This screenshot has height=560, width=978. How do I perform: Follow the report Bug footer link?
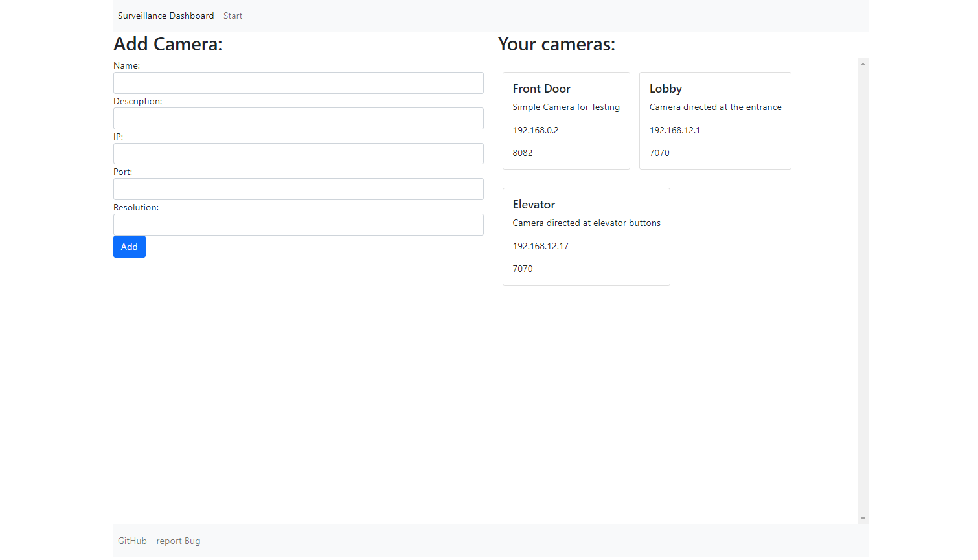[178, 541]
